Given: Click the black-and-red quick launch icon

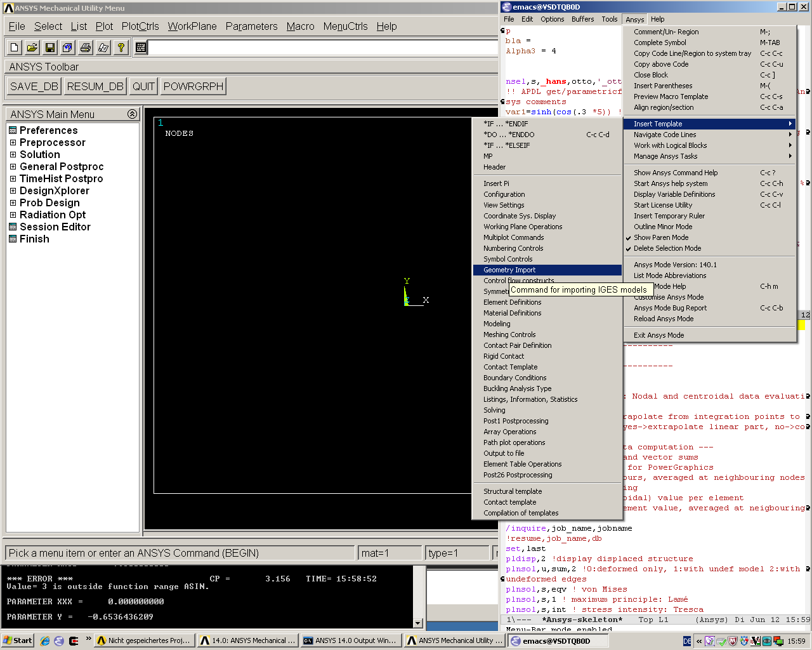Looking at the screenshot, I should tap(74, 640).
